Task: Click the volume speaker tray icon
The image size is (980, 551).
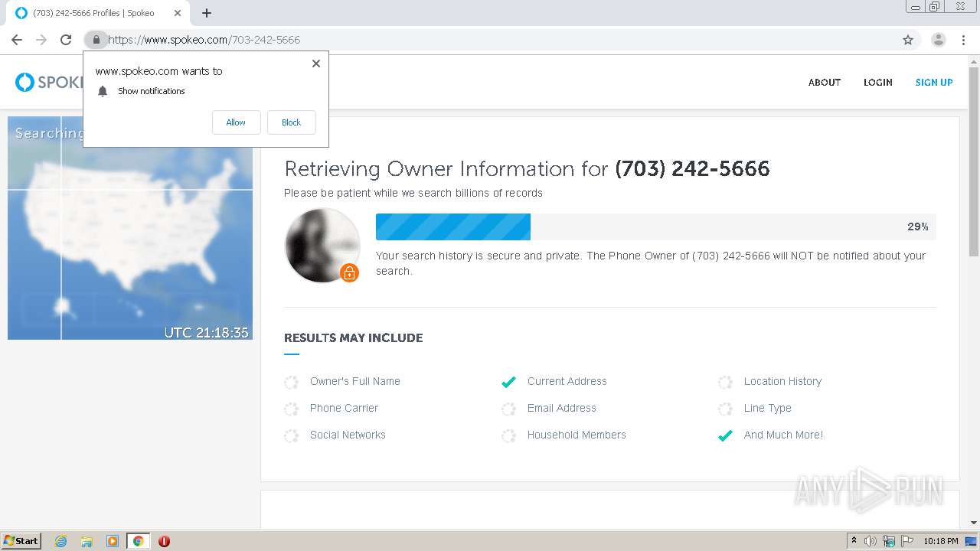Action: (871, 541)
